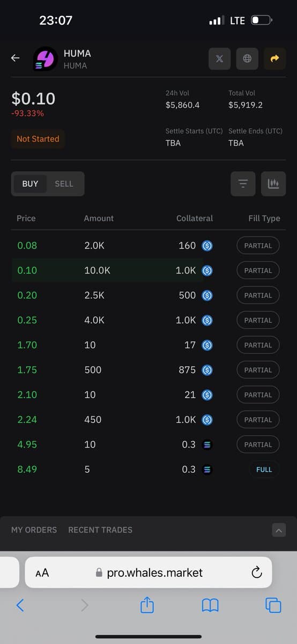Open the candlestick chart button
The width and height of the screenshot is (297, 644).
[273, 184]
